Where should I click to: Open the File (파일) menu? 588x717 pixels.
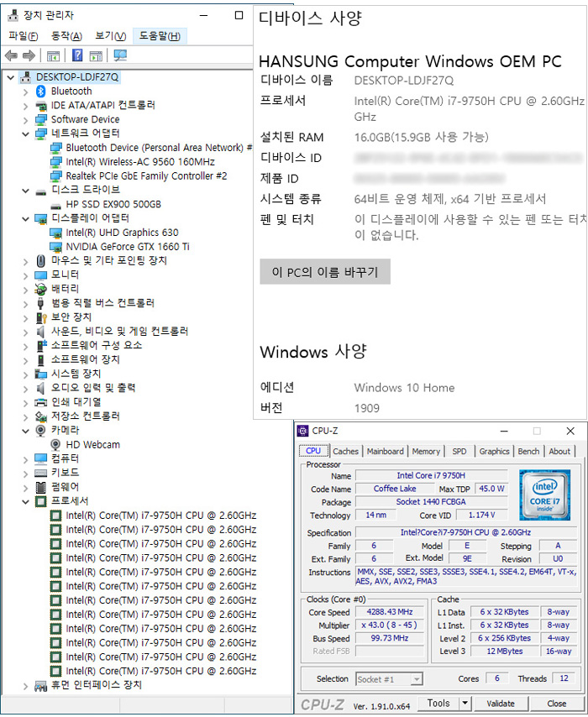23,35
